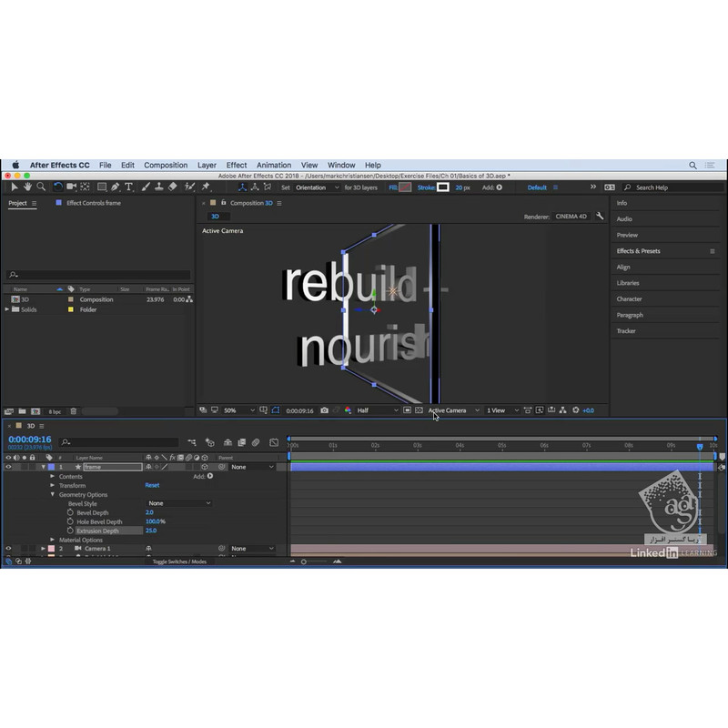Select the Hand tool

pos(27,187)
